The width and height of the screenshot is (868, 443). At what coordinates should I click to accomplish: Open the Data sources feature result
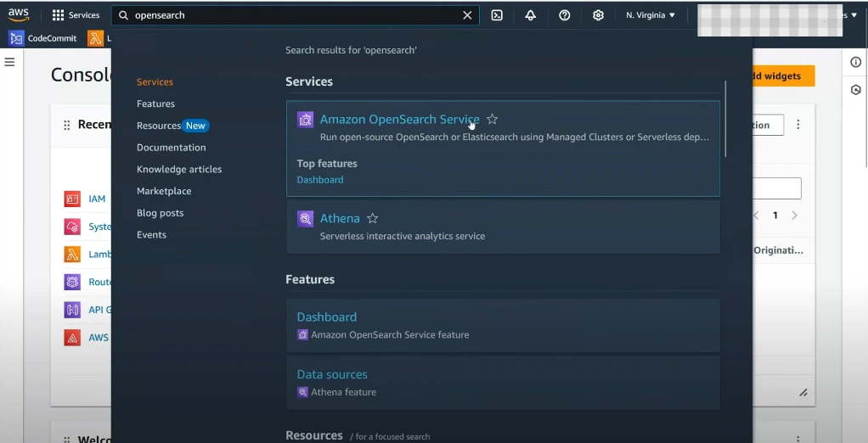pos(332,374)
